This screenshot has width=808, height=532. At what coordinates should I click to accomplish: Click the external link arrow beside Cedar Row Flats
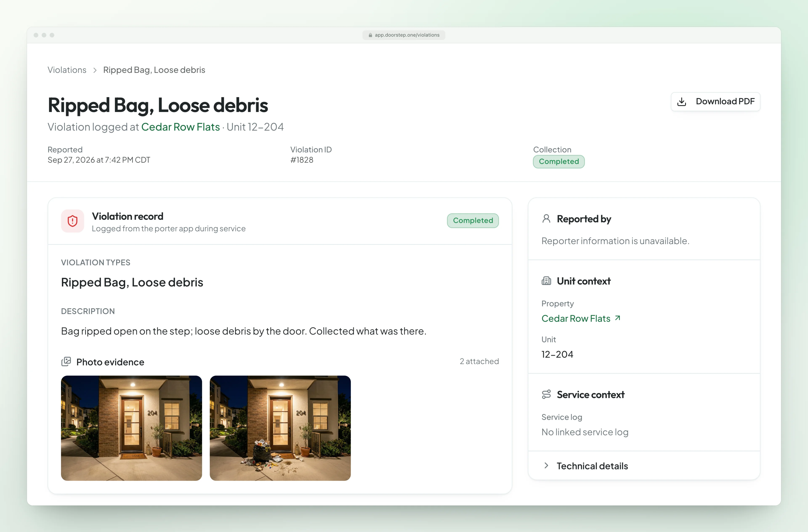(618, 318)
